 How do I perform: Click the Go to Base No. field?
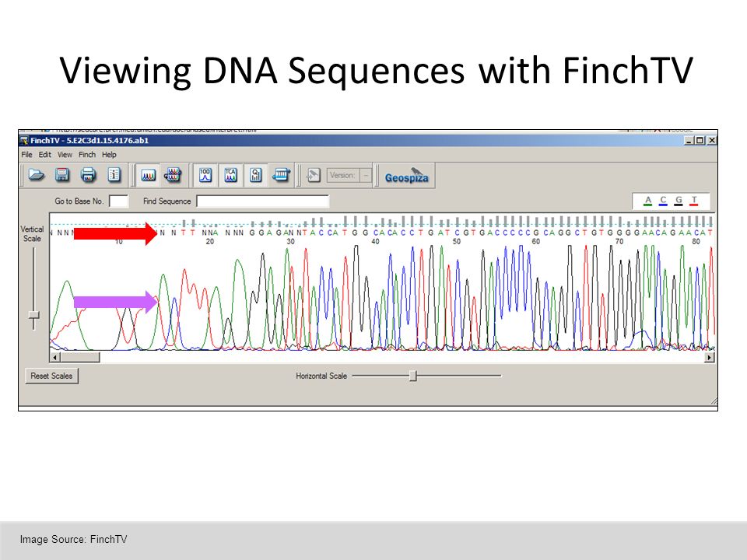[118, 201]
